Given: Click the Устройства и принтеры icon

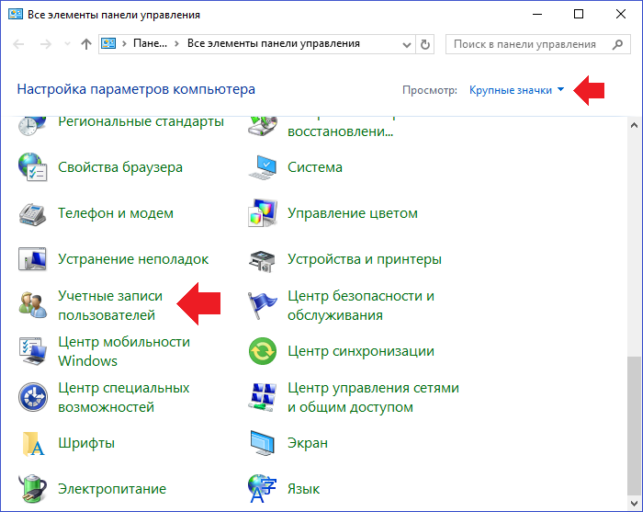Looking at the screenshot, I should [262, 261].
